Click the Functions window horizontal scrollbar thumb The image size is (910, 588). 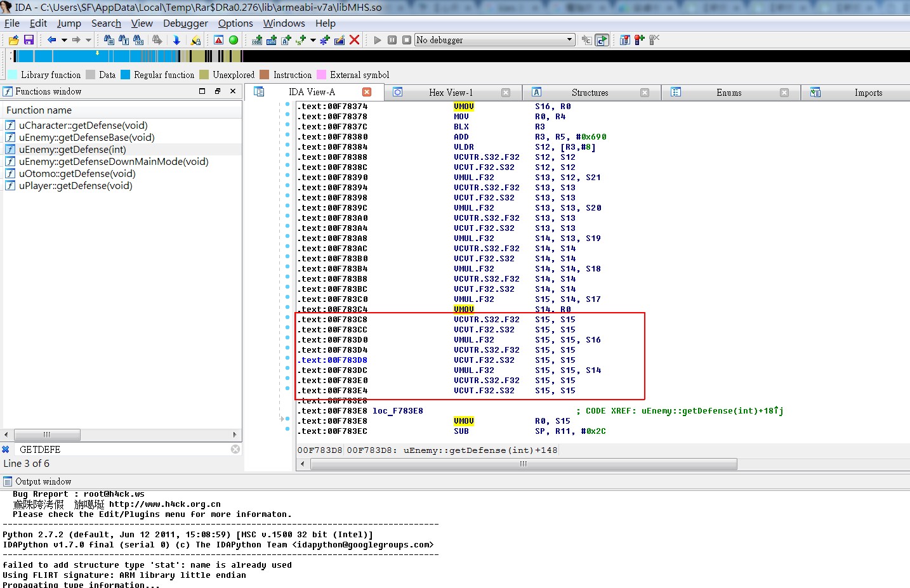(47, 434)
